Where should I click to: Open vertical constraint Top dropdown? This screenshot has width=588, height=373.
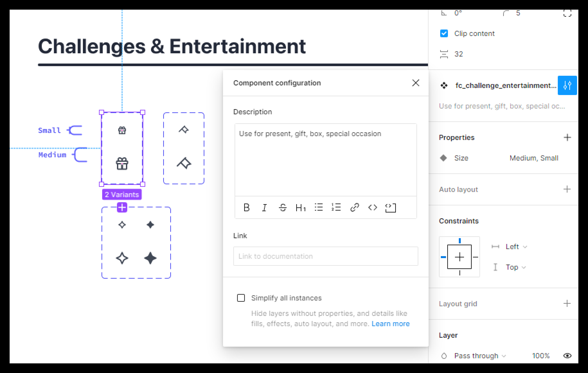[516, 267]
